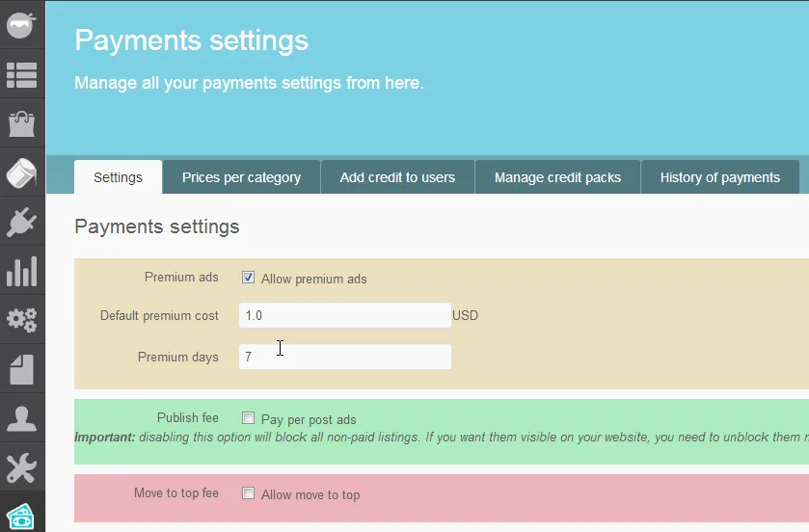This screenshot has width=809, height=532.
Task: View the History of payments tab
Action: click(719, 177)
